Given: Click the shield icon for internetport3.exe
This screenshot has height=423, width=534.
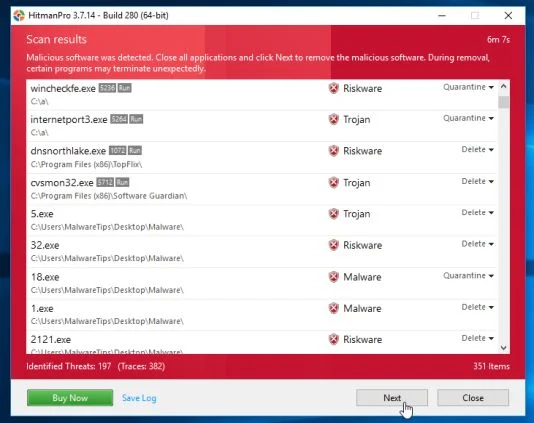Looking at the screenshot, I should [333, 119].
